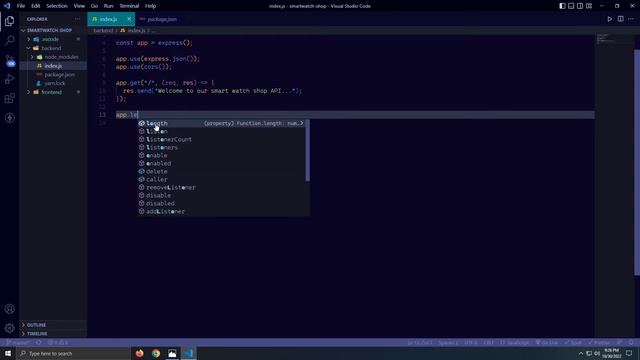Image resolution: width=640 pixels, height=360 pixels.
Task: Open yarn.lock in the explorer tree
Action: coord(53,83)
